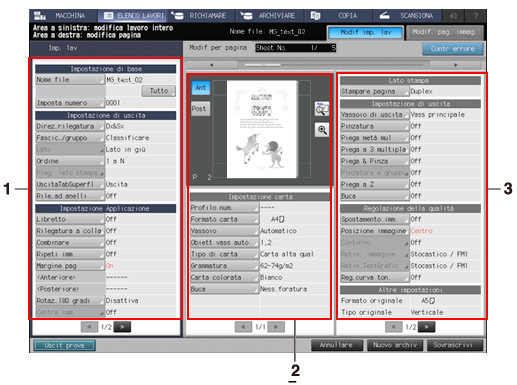Open Fascic./gruppo setting

point(70,138)
